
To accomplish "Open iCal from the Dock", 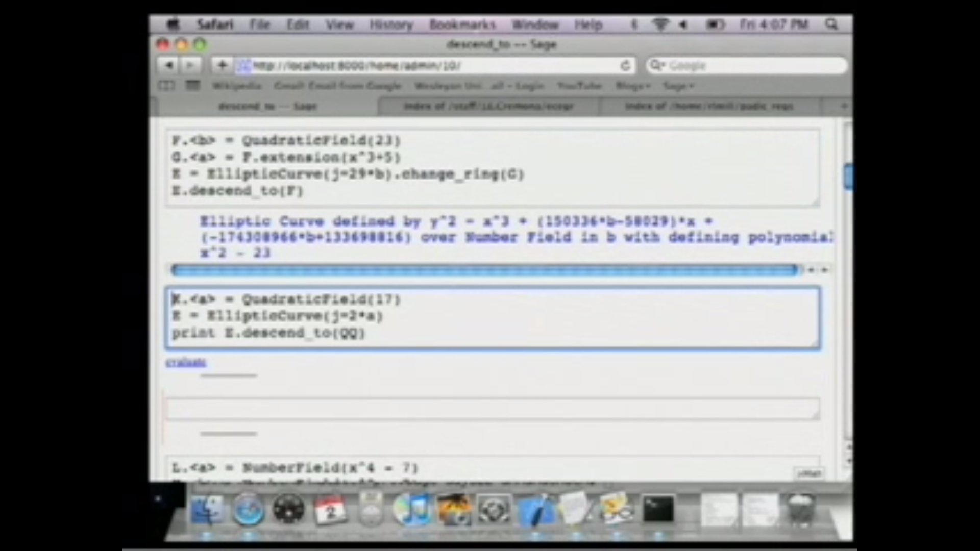I will coord(331,509).
